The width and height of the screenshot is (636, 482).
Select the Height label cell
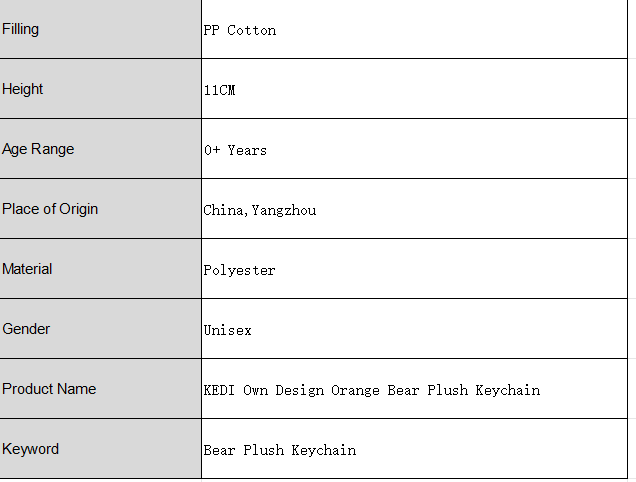click(100, 89)
